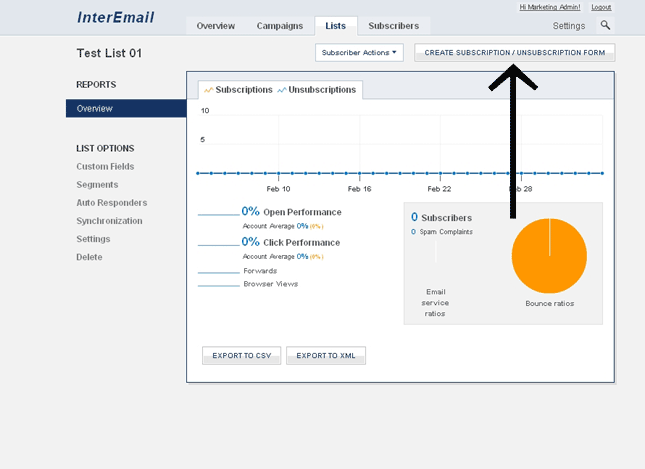Click the Hi Marketing Admin link
This screenshot has width=645, height=469.
(549, 7)
